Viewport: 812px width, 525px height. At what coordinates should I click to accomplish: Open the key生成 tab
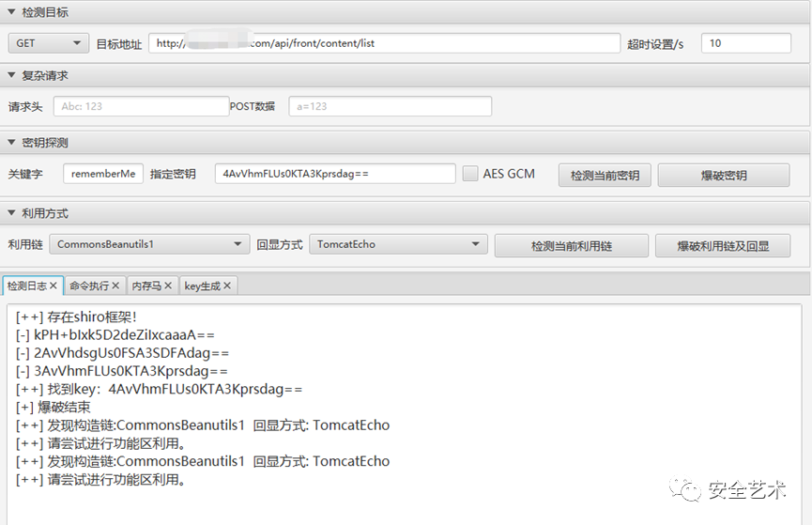coord(202,286)
